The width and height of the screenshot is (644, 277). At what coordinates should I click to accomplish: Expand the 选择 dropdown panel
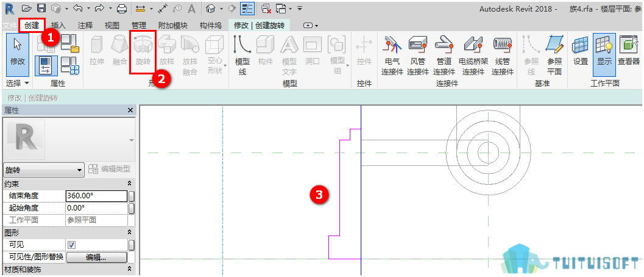click(x=18, y=83)
